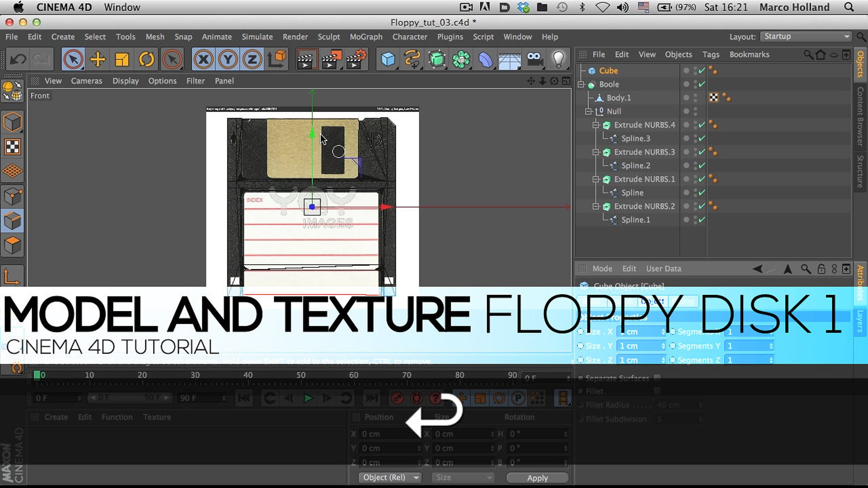Screen dimensions: 868x488
Task: Toggle the Cube object's green checkmark
Action: click(702, 71)
